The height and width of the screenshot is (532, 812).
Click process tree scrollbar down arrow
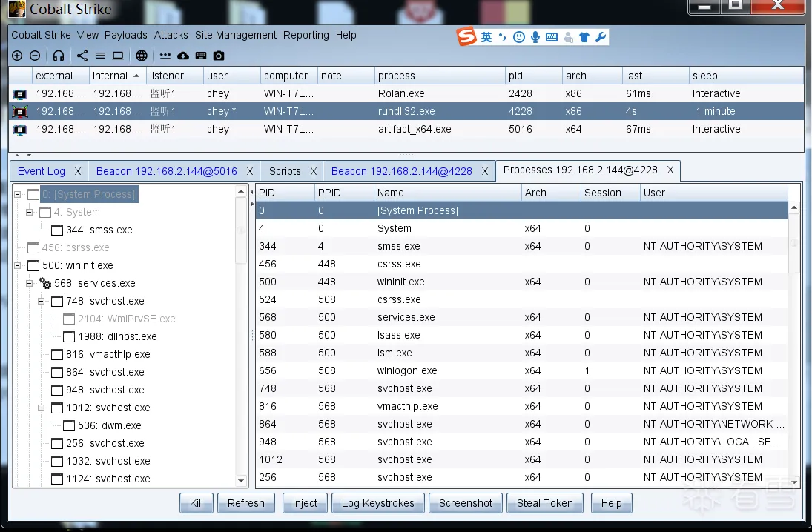241,480
